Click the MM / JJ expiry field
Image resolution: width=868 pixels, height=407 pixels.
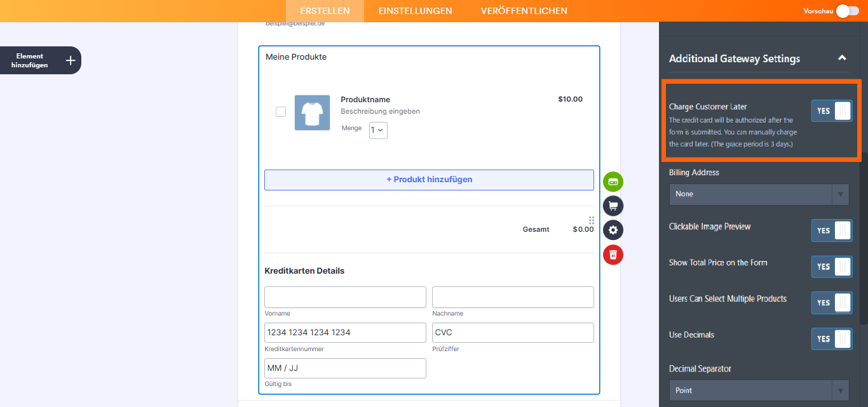pos(345,368)
